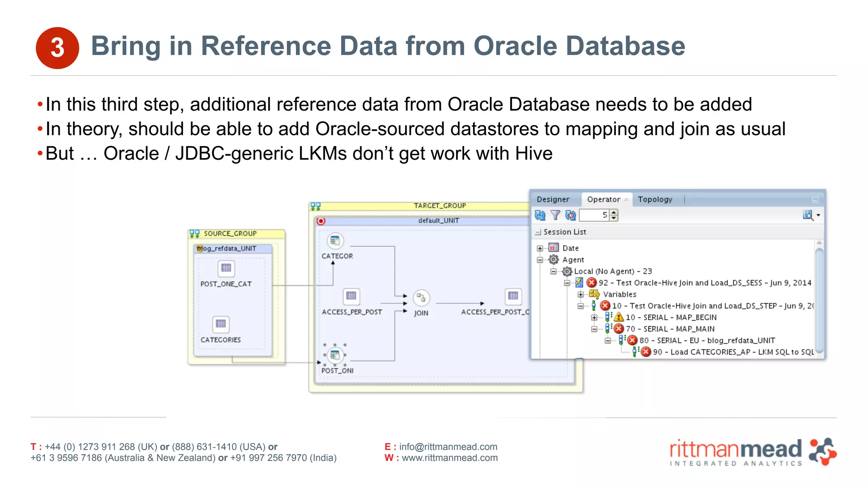
Task: Open the session Filter funnel icon
Action: 555,215
